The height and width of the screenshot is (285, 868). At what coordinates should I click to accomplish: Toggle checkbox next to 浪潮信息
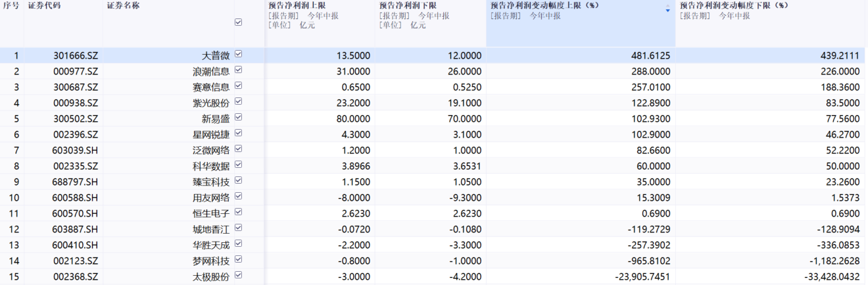(x=238, y=70)
